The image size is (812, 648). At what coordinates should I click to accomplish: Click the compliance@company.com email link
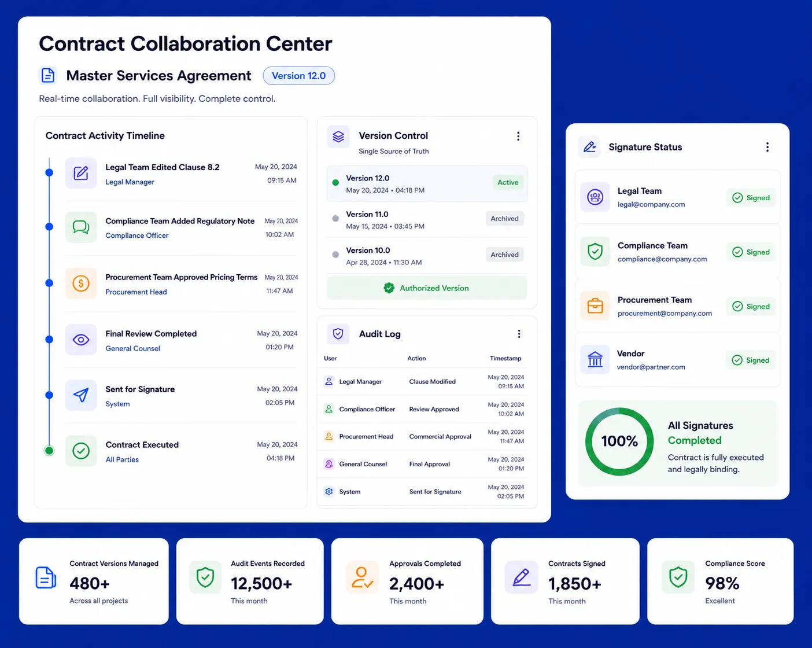(663, 259)
